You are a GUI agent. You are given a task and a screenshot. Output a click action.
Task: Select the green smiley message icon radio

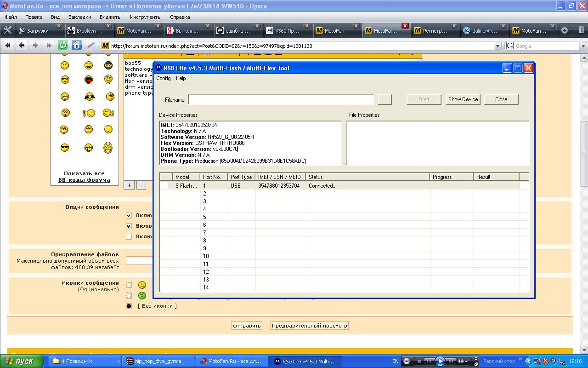129,296
